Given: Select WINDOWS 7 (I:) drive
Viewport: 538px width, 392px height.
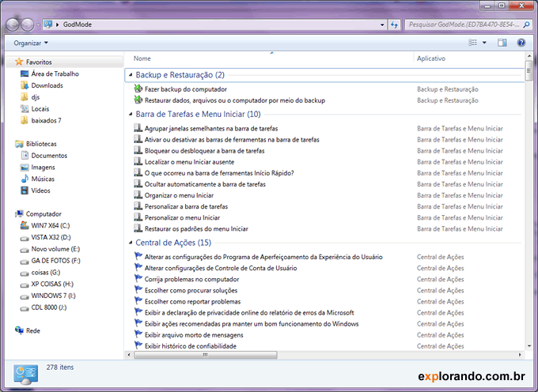Looking at the screenshot, I should [x=53, y=296].
